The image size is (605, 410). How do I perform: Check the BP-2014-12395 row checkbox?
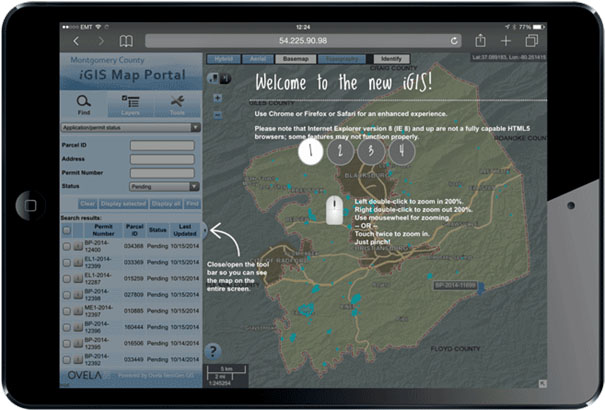tap(67, 343)
